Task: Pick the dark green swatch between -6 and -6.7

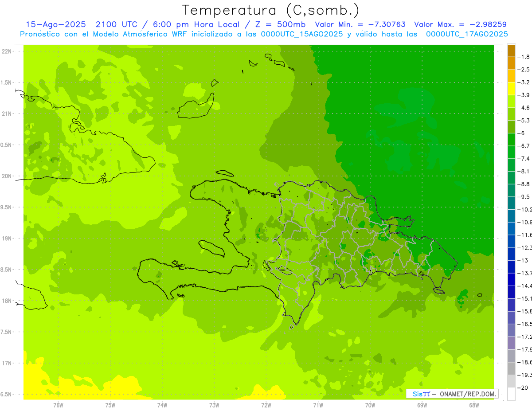Action: click(511, 140)
